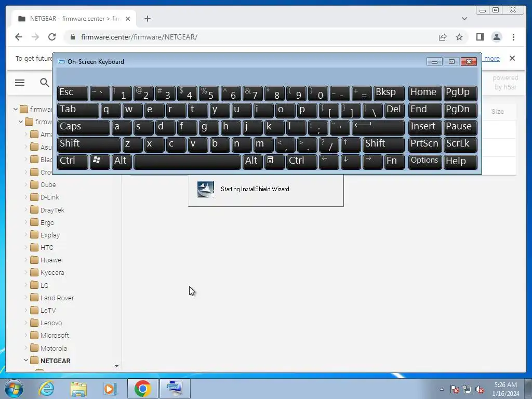The height and width of the screenshot is (399, 532).
Task: Tap the Windows logo key on keyboard
Action: click(x=100, y=162)
